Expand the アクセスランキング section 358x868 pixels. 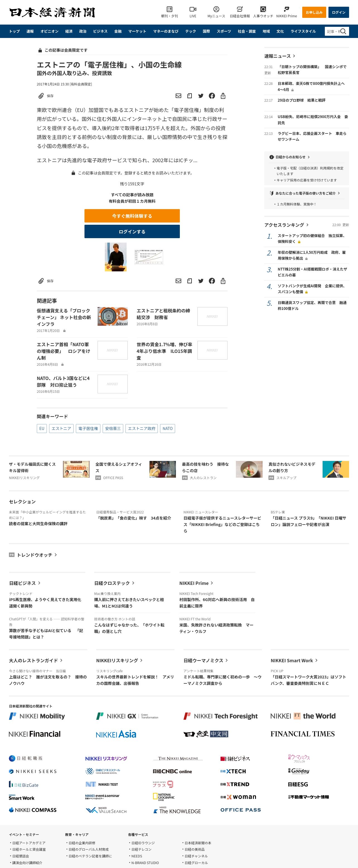click(286, 225)
